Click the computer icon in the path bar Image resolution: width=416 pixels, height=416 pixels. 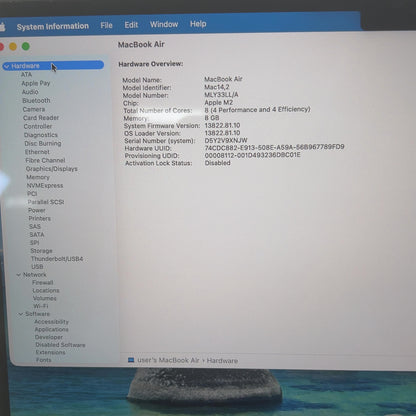pos(131,360)
